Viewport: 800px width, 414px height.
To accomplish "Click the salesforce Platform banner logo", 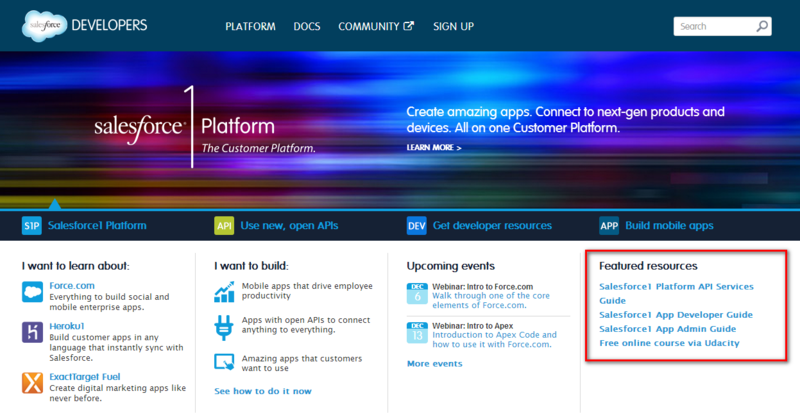I will [205, 127].
